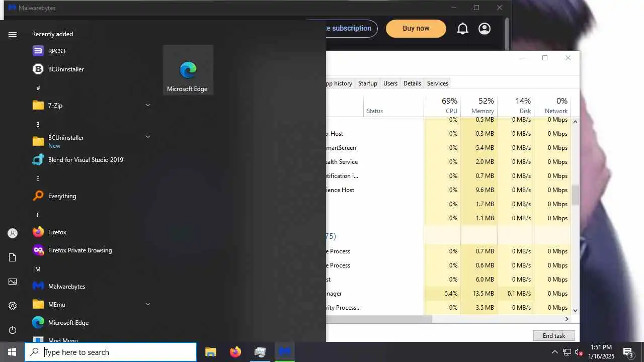The width and height of the screenshot is (644, 362).
Task: Click the Windows Start button
Action: tap(12, 352)
